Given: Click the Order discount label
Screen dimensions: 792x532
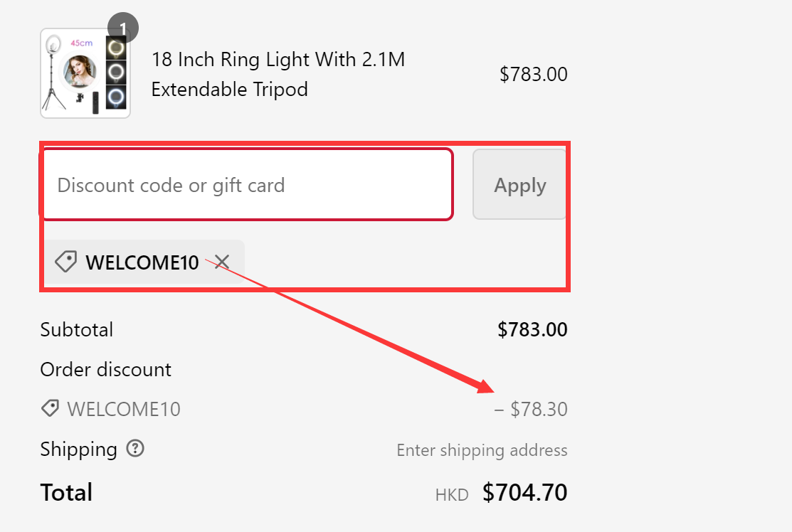Looking at the screenshot, I should (x=105, y=369).
